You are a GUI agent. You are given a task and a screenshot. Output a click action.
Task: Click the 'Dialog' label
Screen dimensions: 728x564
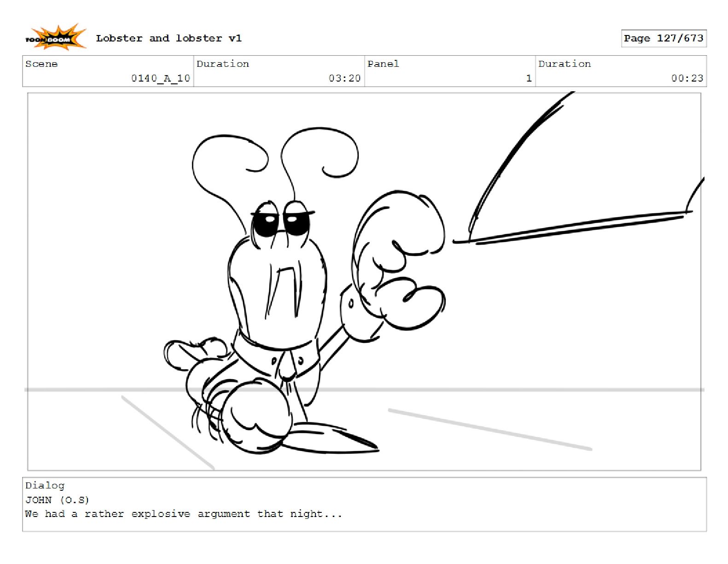[45, 486]
